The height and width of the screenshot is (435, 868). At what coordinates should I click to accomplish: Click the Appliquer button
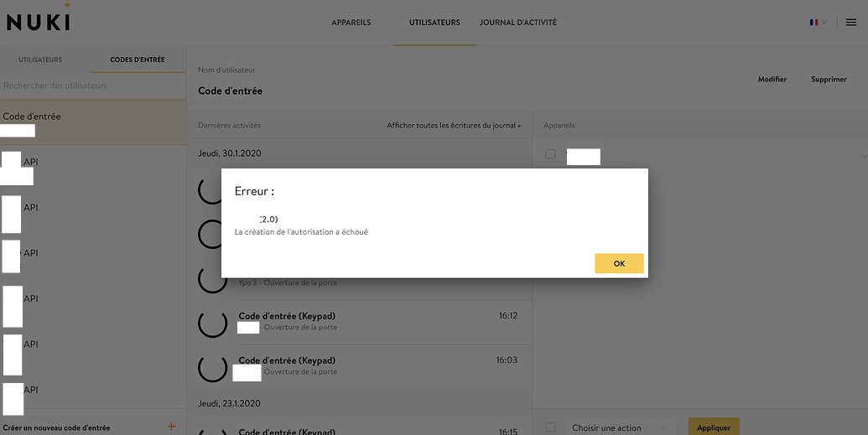714,427
